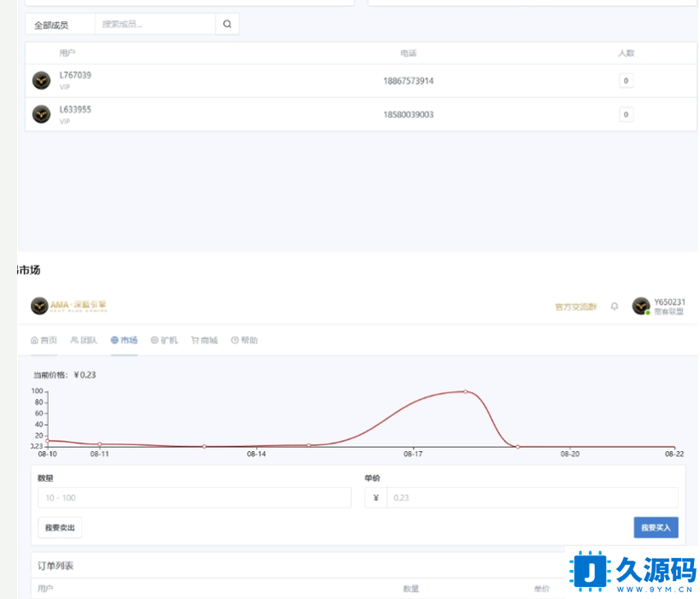700x599 pixels.
Task: Select the 市场 market tab
Action: click(x=124, y=340)
